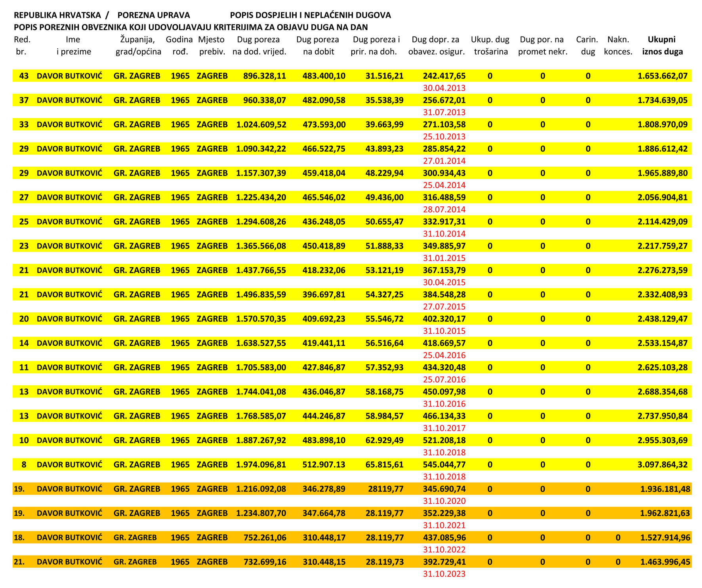This screenshot has height=588, width=702.
Task: Select the 'Dug poreza na dobit' column header
Action: pyautogui.click(x=318, y=46)
